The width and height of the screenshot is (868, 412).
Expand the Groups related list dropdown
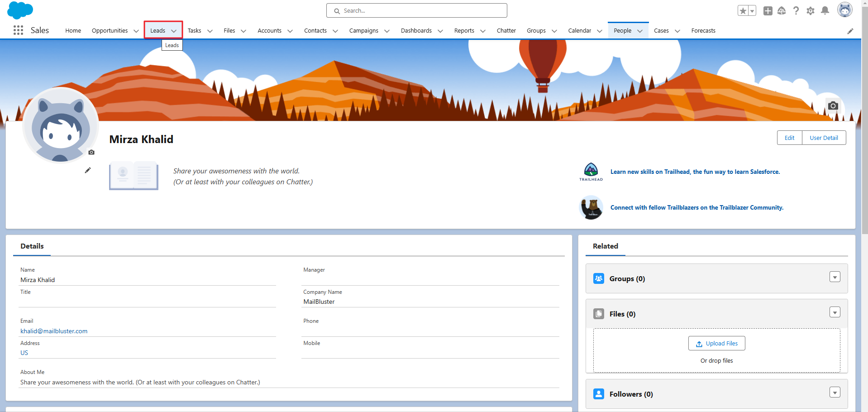(x=835, y=277)
